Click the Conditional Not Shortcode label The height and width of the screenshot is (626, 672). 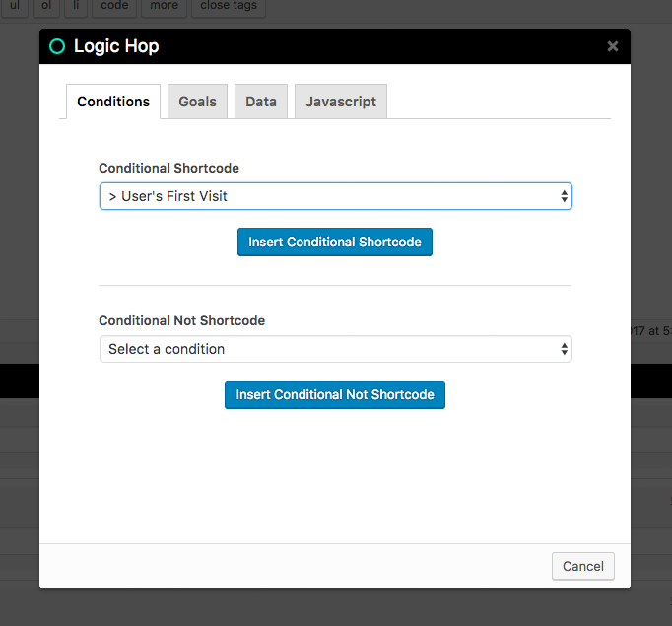tap(181, 320)
